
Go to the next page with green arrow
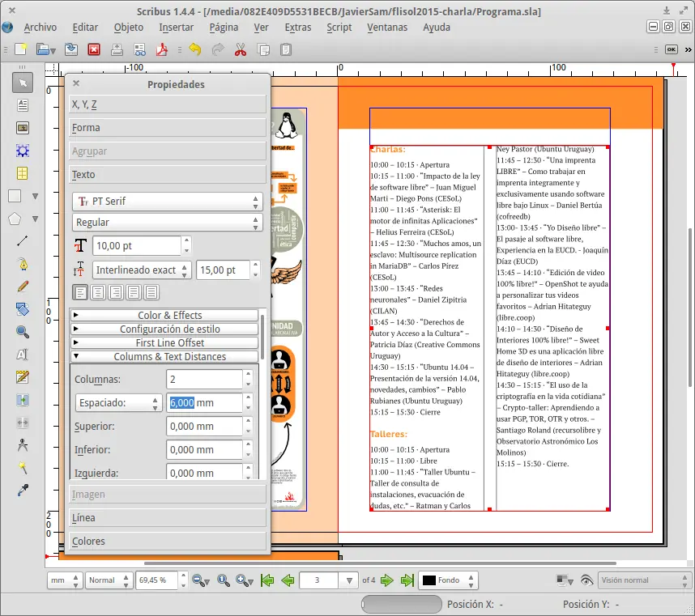point(387,580)
